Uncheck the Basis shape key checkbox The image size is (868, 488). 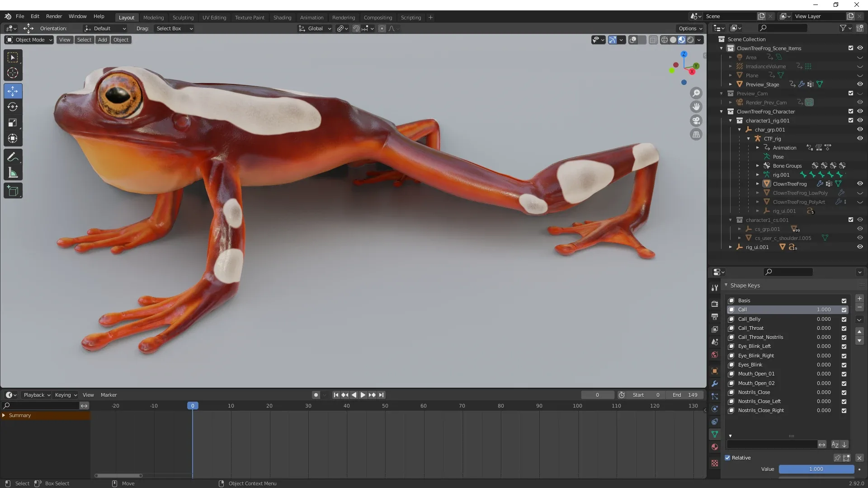coord(844,301)
